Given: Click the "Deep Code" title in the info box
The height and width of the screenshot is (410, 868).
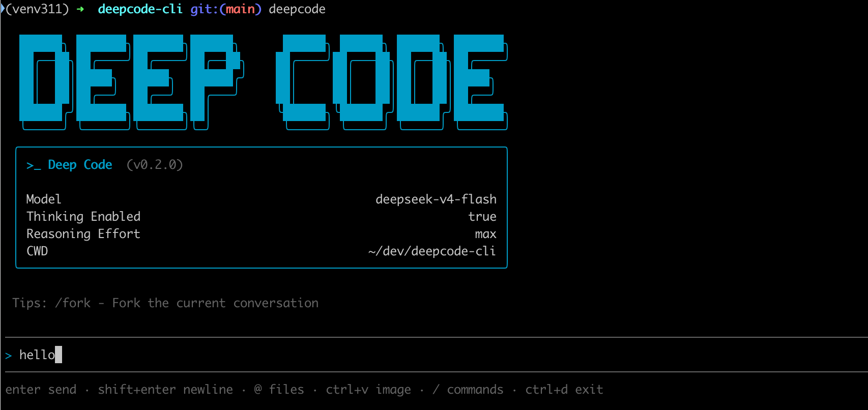Looking at the screenshot, I should click(x=80, y=165).
